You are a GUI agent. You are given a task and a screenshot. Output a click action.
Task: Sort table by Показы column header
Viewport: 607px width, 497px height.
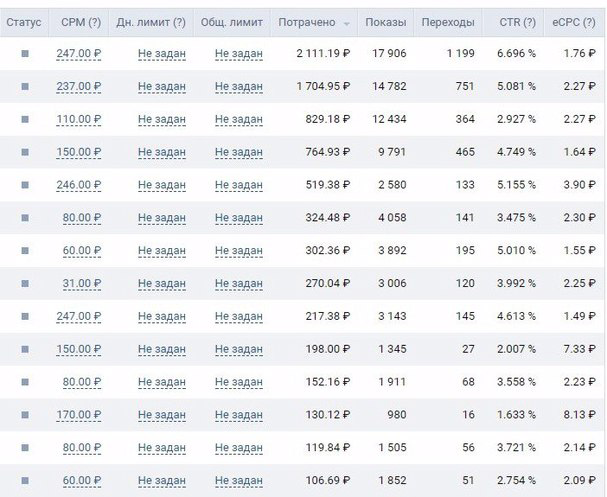tap(386, 22)
